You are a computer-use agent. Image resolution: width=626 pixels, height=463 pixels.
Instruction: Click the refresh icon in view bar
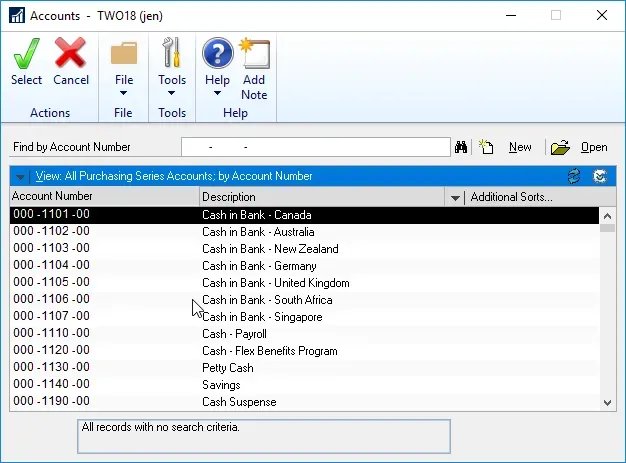click(x=574, y=176)
